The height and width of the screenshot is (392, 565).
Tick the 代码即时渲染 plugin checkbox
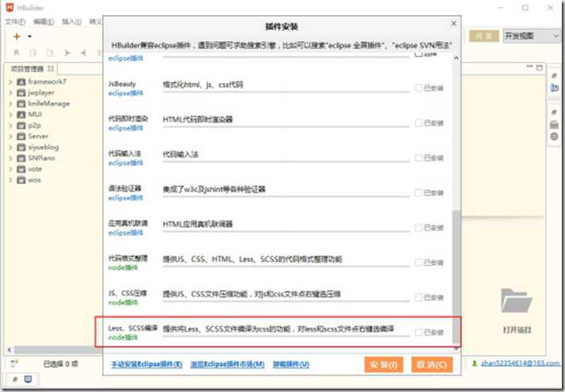[x=419, y=123]
